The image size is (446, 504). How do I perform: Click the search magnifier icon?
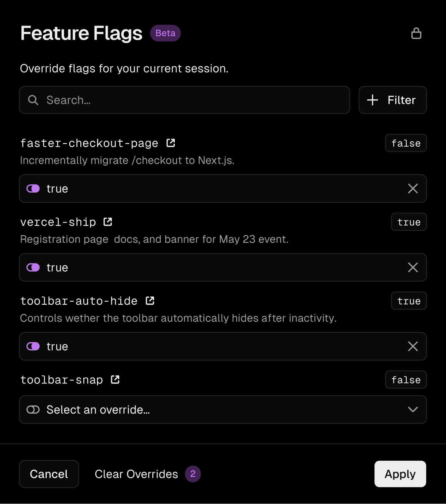click(33, 100)
